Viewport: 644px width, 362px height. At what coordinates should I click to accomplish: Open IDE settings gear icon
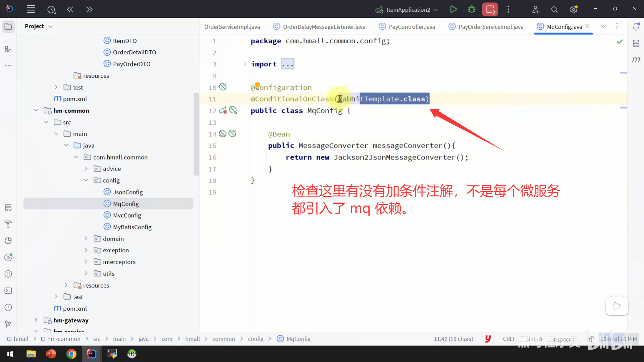[x=574, y=10]
